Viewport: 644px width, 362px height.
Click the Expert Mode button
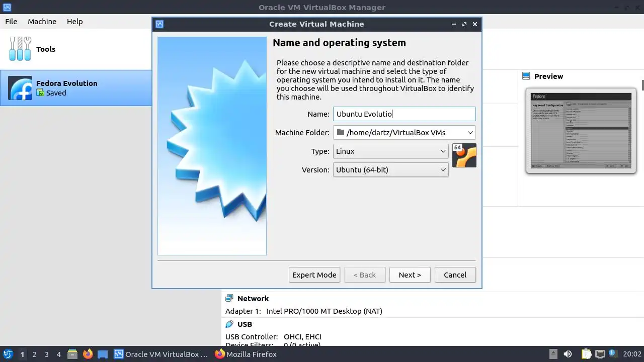point(314,275)
